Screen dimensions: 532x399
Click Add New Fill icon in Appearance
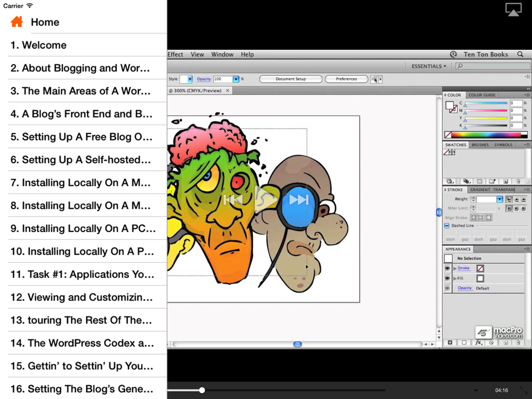(464, 343)
